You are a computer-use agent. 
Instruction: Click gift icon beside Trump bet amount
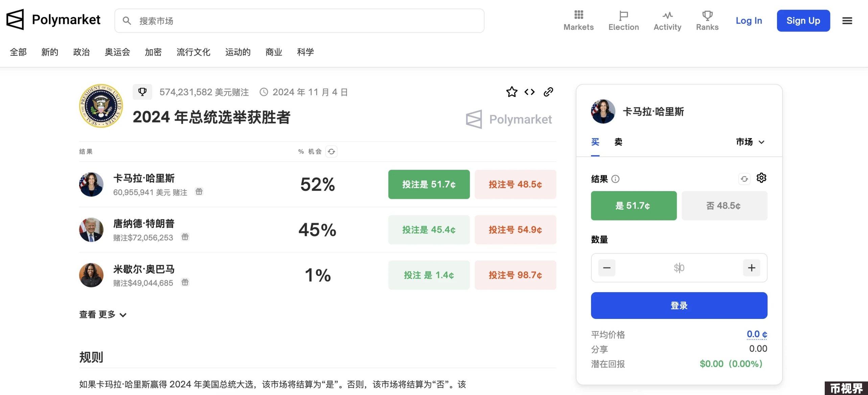pos(185,237)
